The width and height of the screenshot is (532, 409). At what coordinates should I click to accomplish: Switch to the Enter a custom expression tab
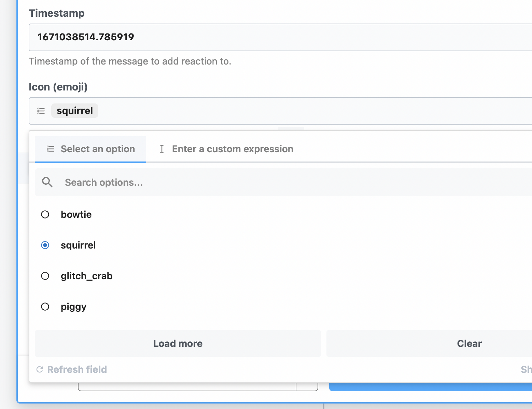click(x=233, y=149)
